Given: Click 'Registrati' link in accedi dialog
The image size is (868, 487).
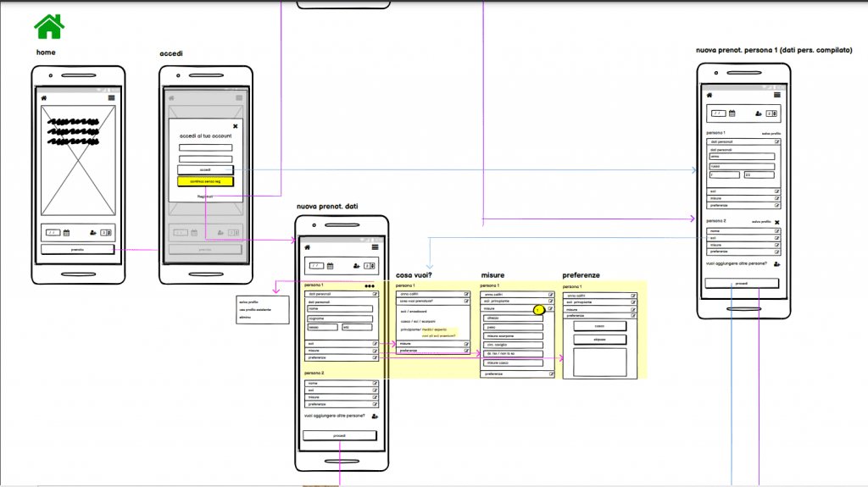Looking at the screenshot, I should tap(204, 196).
